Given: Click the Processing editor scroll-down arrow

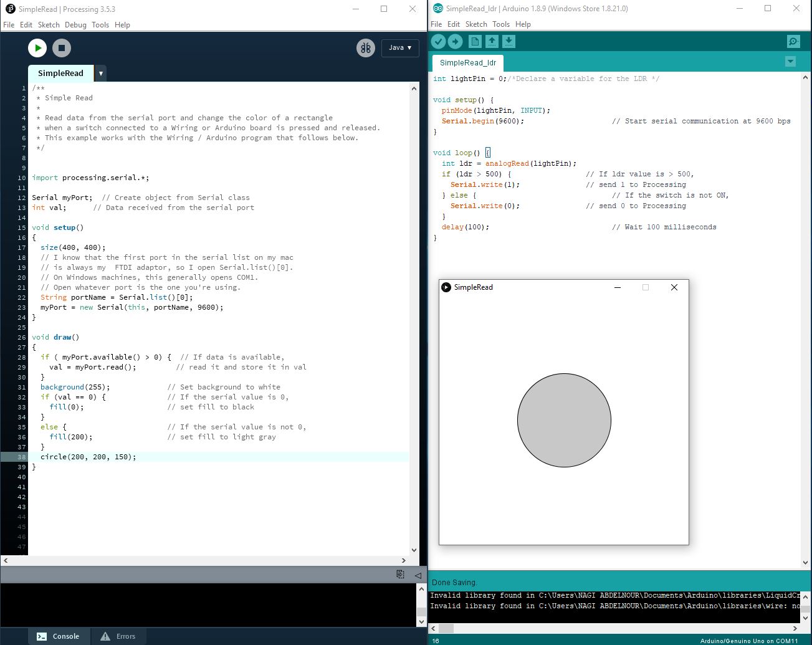Looking at the screenshot, I should tap(414, 550).
